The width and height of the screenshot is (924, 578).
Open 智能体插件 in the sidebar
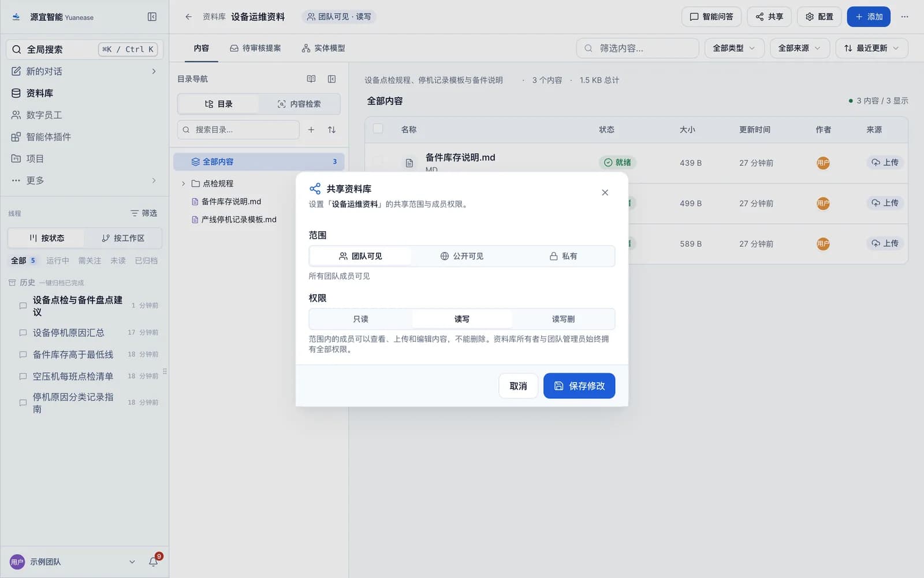coord(84,137)
